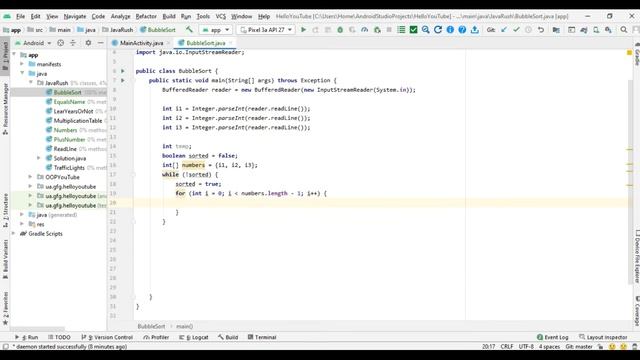Open Search Everywhere magnifier icon
Screen dimensions: 640x360
(x=624, y=30)
